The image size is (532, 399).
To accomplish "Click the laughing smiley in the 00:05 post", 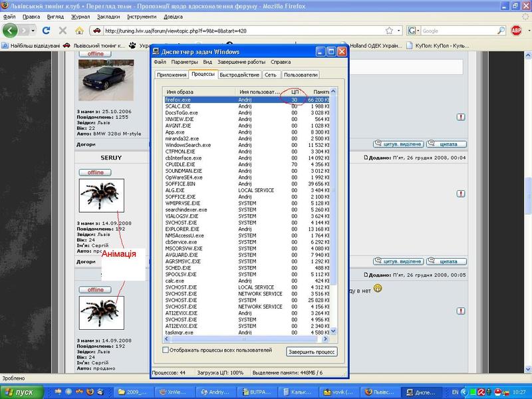I will (x=378, y=288).
